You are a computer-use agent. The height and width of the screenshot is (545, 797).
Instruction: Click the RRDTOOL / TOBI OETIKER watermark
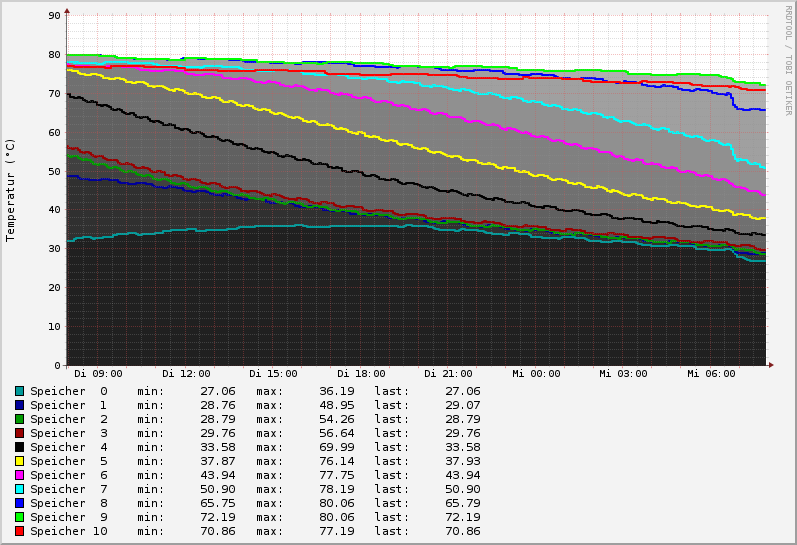coord(788,60)
